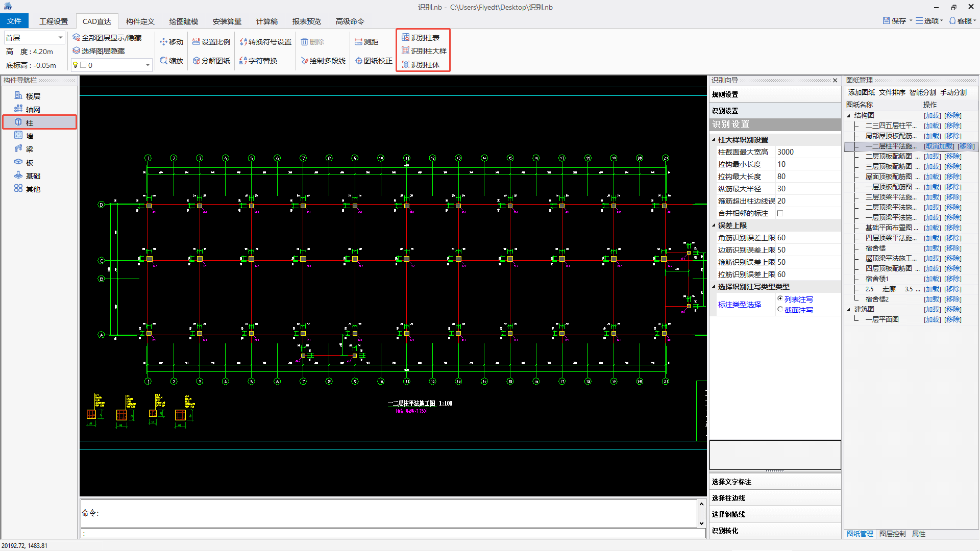Click 手动分割 button

(953, 92)
